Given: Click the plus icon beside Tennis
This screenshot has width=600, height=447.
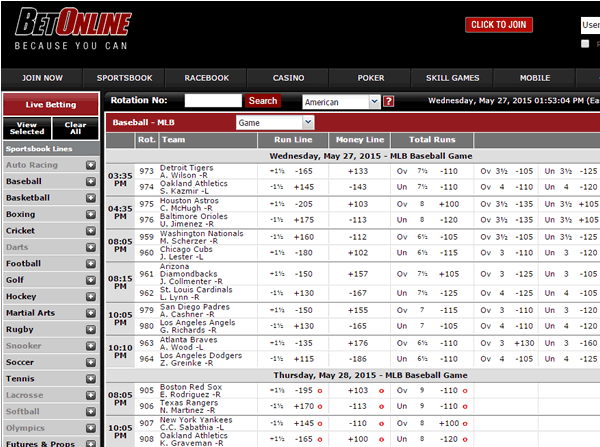Looking at the screenshot, I should pos(91,379).
